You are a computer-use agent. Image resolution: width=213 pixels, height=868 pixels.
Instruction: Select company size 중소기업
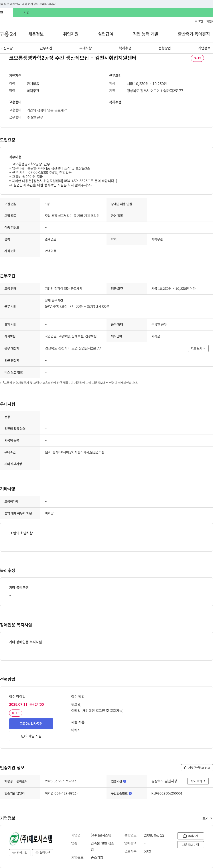pyautogui.click(x=97, y=857)
